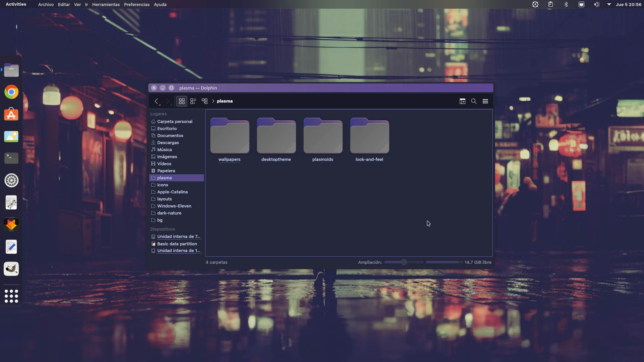Open Música in Places panel

(176, 150)
